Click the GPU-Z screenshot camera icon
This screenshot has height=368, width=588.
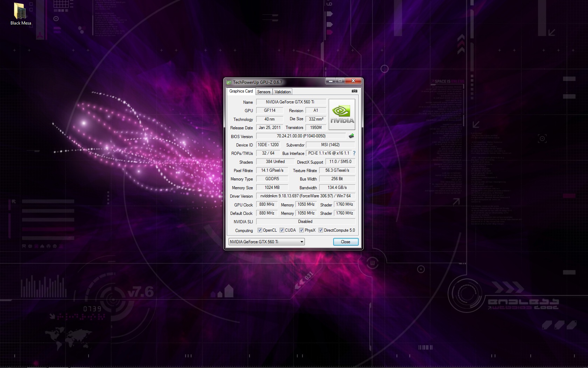pos(355,91)
